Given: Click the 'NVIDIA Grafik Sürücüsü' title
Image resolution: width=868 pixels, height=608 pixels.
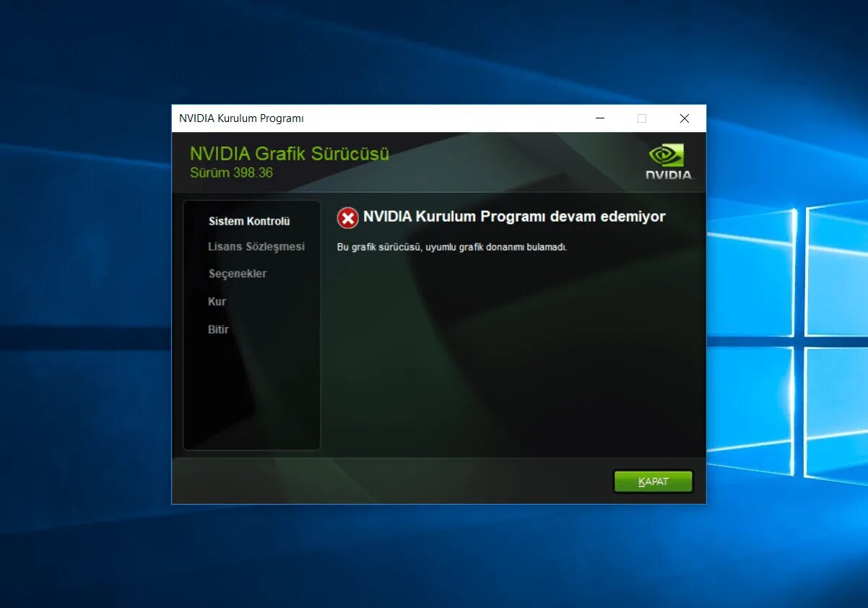Looking at the screenshot, I should click(290, 154).
